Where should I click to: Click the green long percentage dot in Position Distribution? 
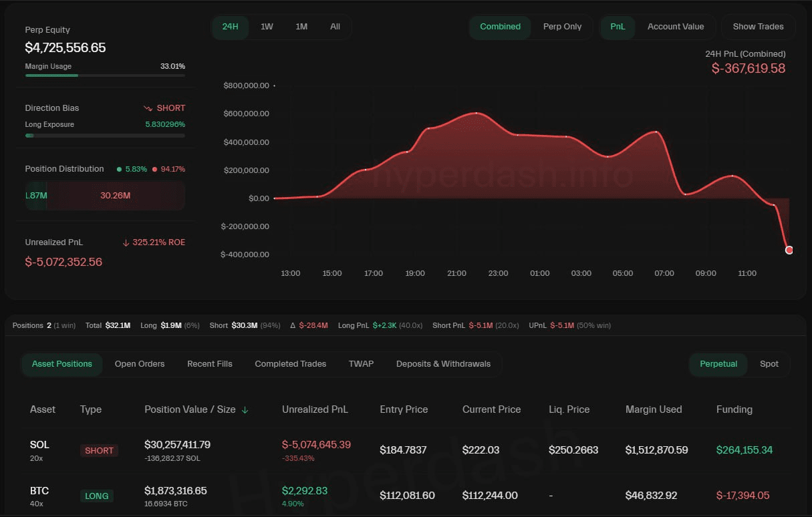click(x=119, y=169)
